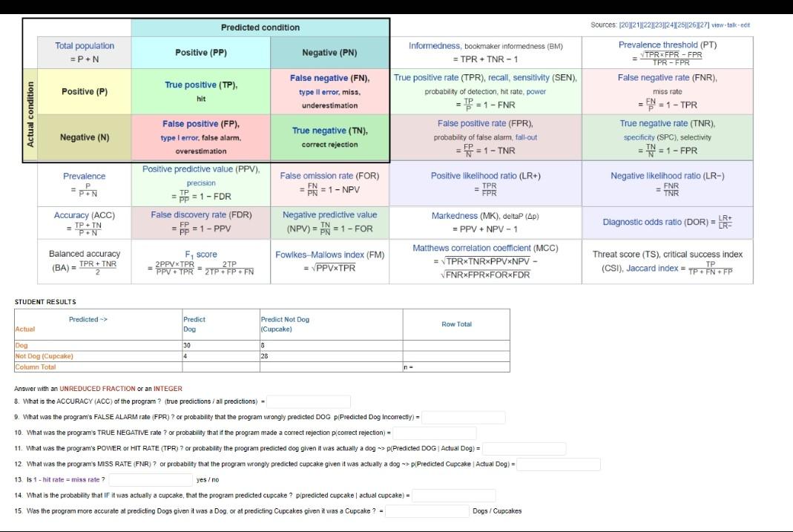The width and height of the screenshot is (793, 532).
Task: Click the recall link
Action: [498, 77]
